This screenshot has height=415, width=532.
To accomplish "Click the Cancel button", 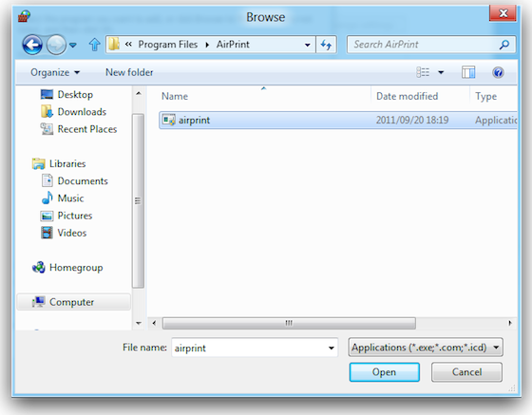I will coord(466,372).
